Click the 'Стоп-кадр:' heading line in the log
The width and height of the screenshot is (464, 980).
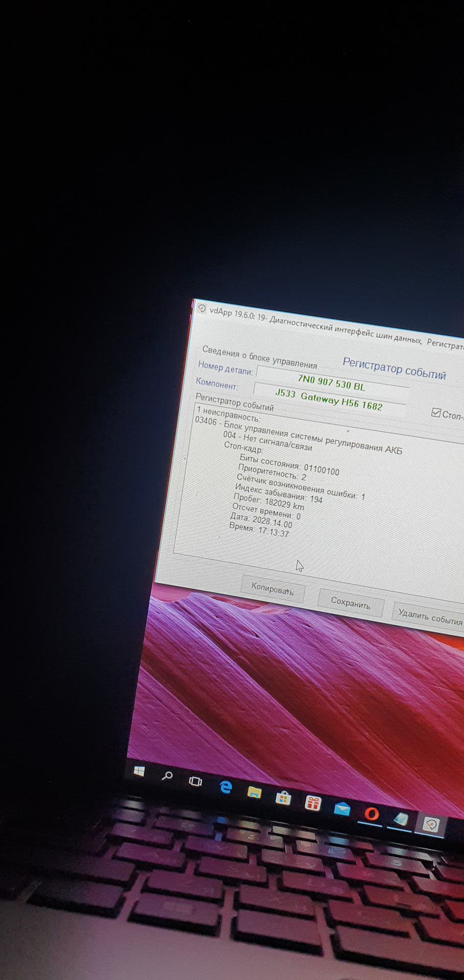click(x=244, y=447)
